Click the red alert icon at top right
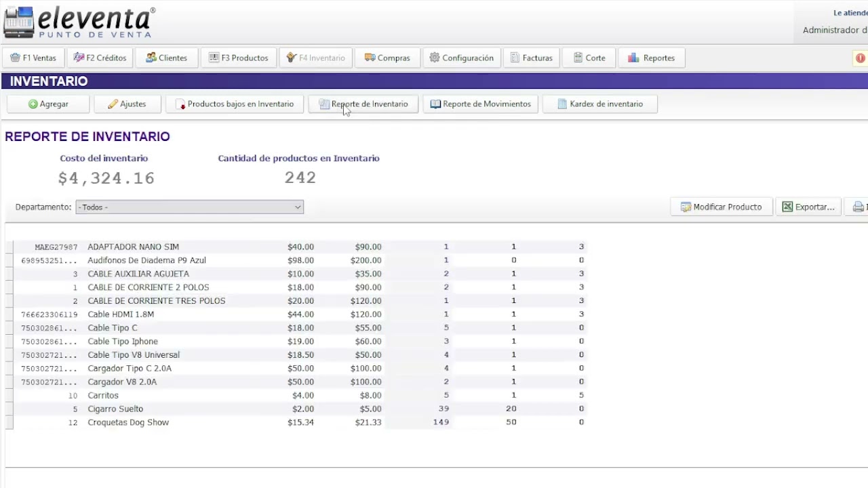 (860, 58)
